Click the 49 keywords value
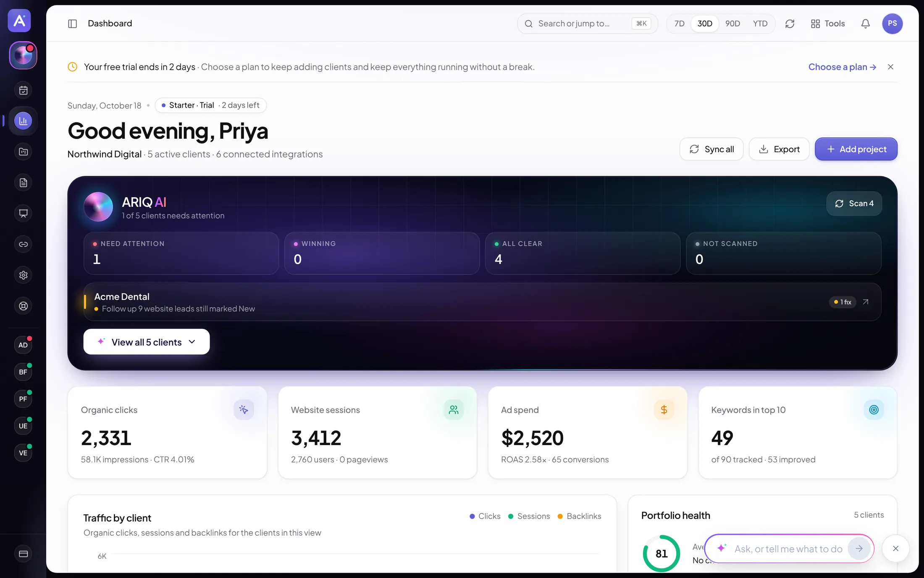The image size is (924, 578). pyautogui.click(x=722, y=438)
